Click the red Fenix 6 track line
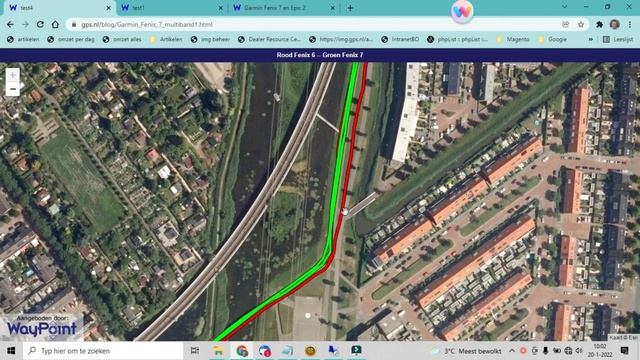This screenshot has height=360, width=640. [350, 163]
